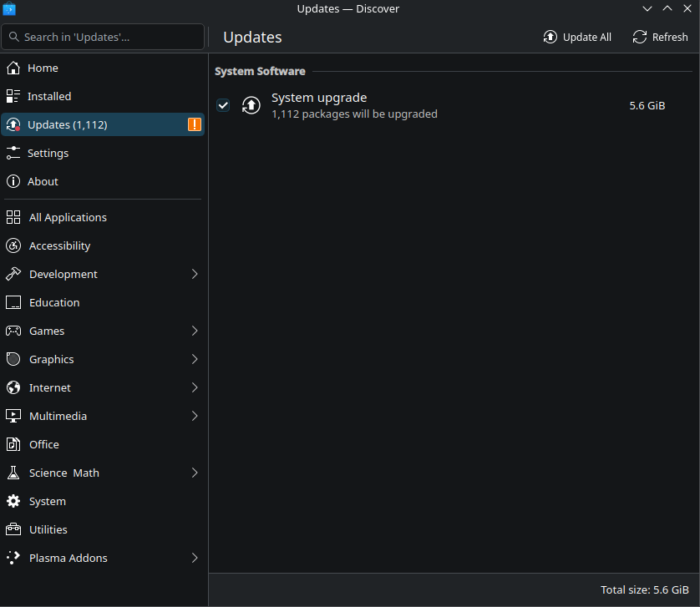
Task: Click the System upgrade arrow icon
Action: click(x=251, y=105)
